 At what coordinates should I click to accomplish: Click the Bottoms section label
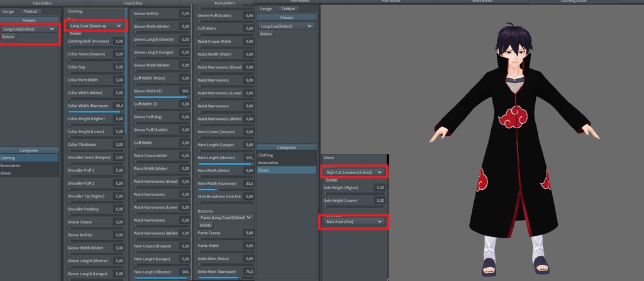[206, 211]
